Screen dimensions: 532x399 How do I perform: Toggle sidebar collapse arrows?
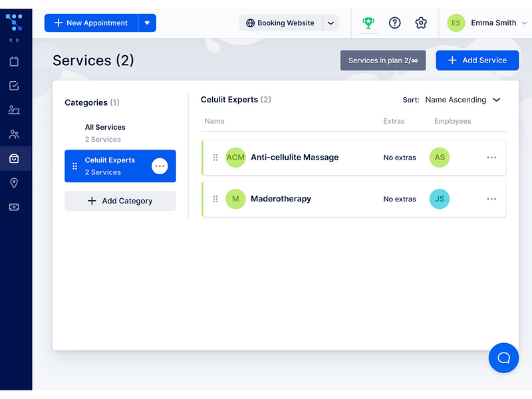[14, 40]
